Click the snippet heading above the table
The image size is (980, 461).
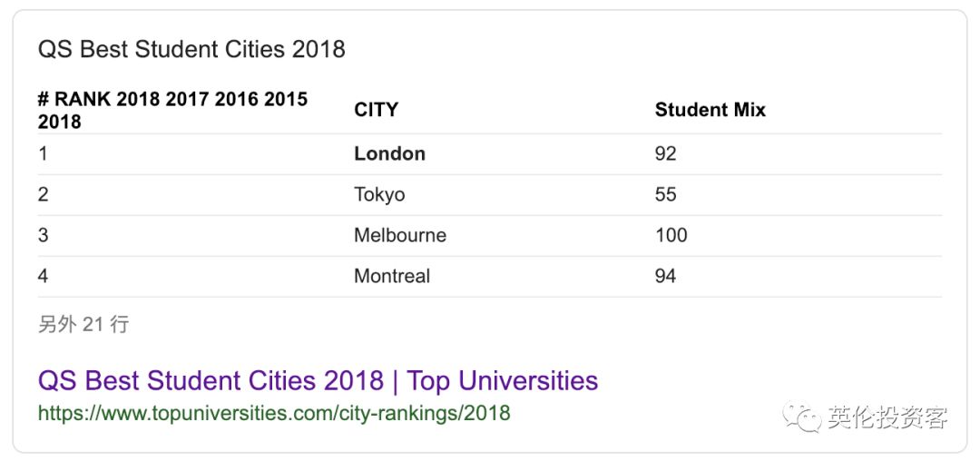(191, 49)
